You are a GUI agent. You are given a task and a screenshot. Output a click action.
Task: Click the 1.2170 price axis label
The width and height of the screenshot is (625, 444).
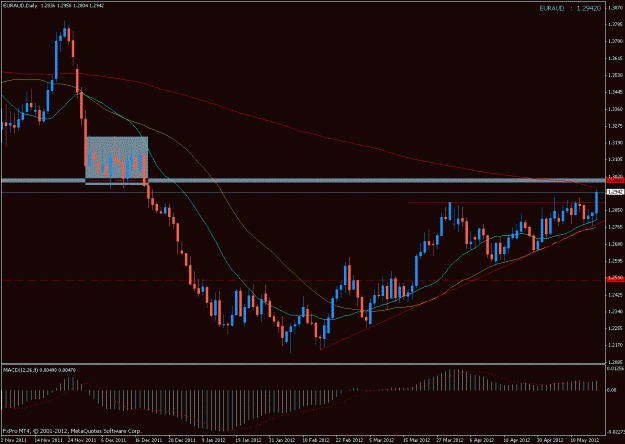click(x=616, y=346)
